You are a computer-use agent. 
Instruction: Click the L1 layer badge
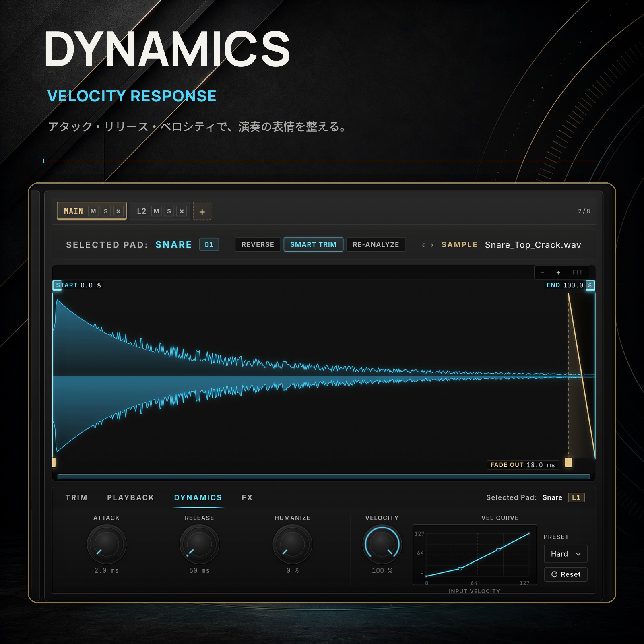[x=576, y=497]
